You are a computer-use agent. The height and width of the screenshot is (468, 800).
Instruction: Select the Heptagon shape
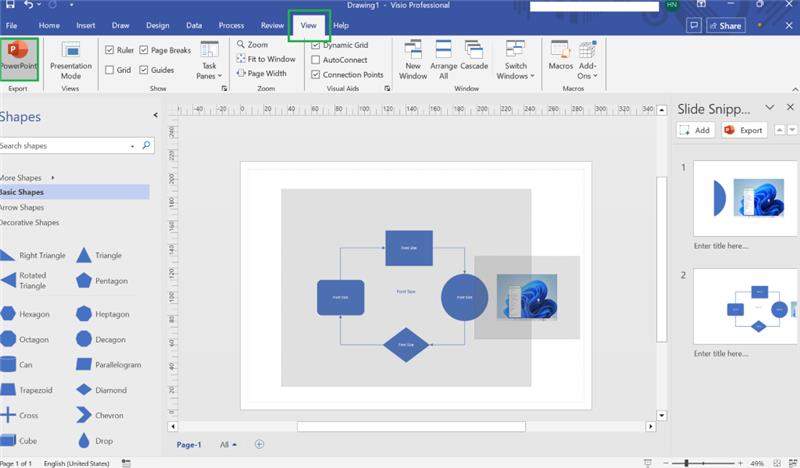pyautogui.click(x=103, y=314)
